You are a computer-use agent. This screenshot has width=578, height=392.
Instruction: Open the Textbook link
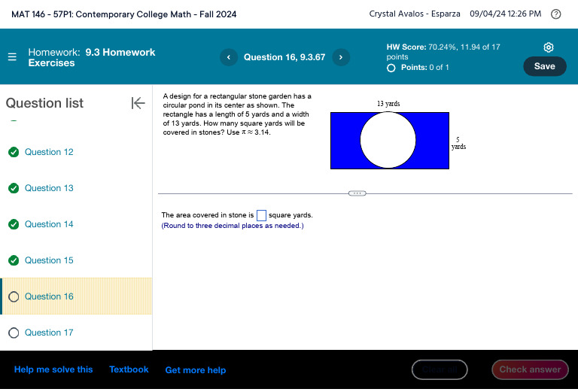[x=129, y=369]
